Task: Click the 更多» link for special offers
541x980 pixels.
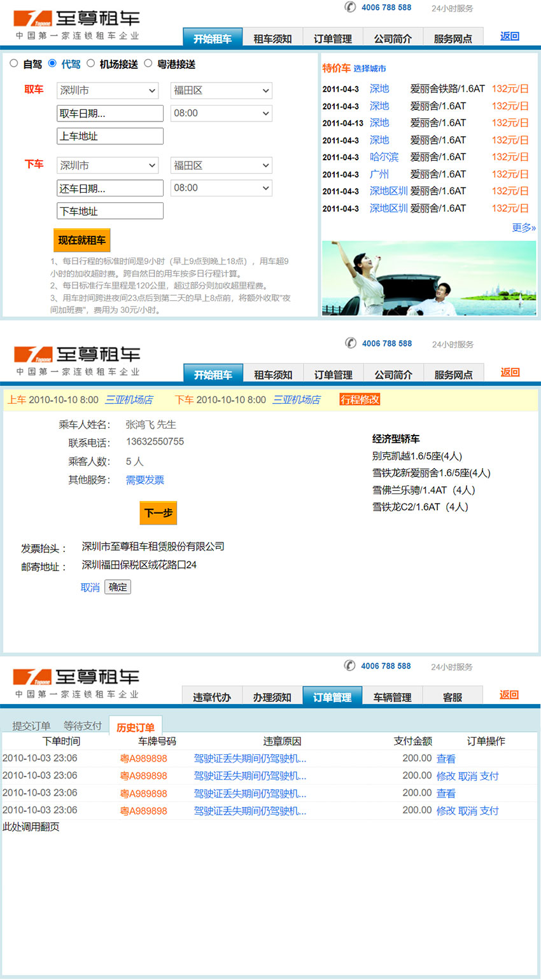Action: [x=524, y=227]
